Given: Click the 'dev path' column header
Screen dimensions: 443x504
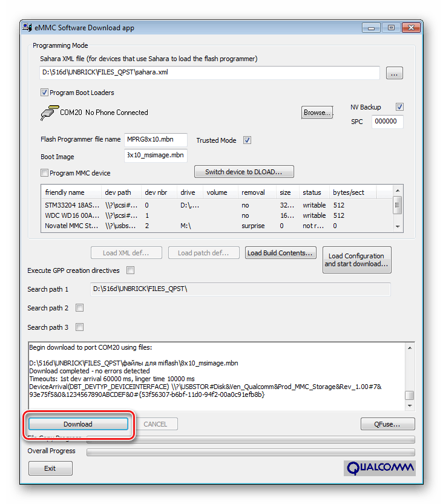Looking at the screenshot, I should pyautogui.click(x=121, y=192).
